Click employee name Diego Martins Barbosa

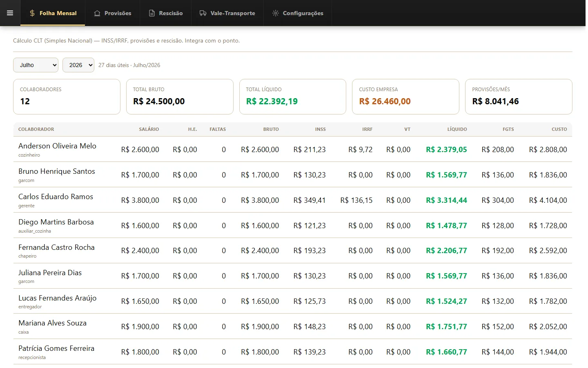pyautogui.click(x=56, y=222)
